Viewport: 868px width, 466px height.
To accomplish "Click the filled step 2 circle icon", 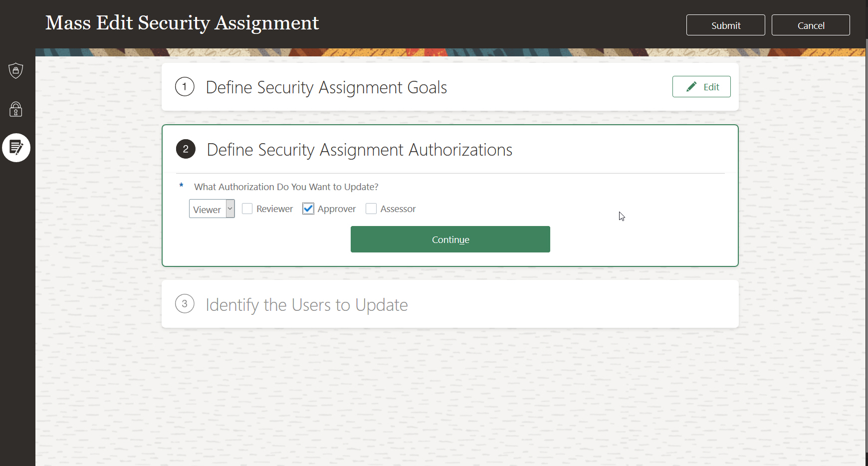I will (186, 149).
